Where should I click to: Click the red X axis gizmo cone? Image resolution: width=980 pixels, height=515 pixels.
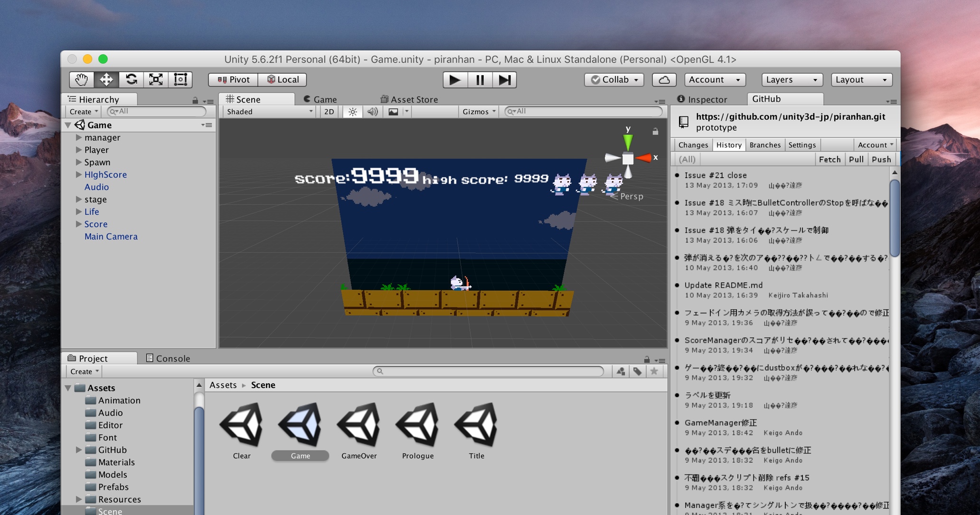click(643, 158)
